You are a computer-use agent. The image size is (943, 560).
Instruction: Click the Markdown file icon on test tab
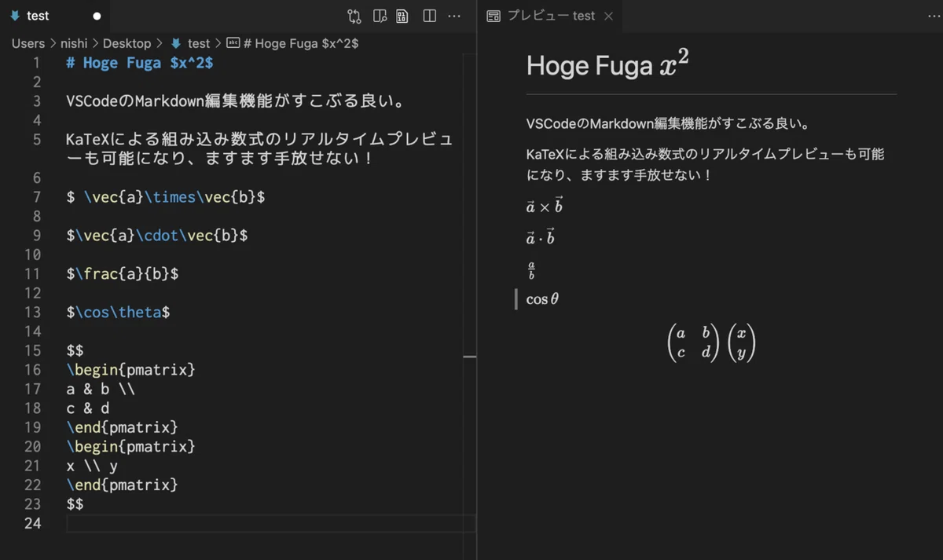click(15, 16)
